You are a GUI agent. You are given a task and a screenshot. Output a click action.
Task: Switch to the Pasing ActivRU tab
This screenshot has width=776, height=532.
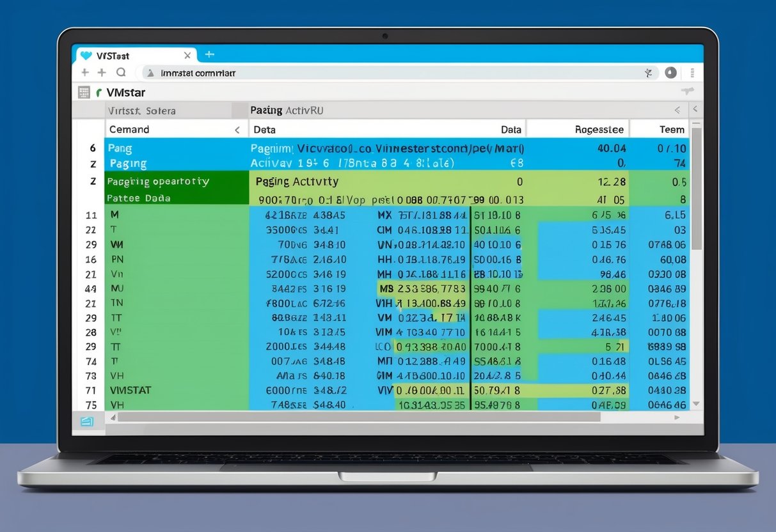286,110
